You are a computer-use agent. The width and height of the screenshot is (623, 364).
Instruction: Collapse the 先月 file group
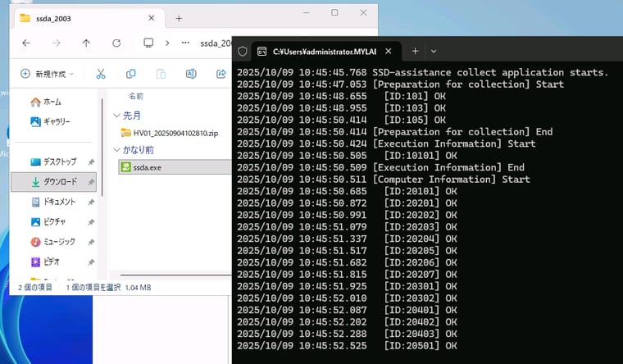pyautogui.click(x=116, y=116)
